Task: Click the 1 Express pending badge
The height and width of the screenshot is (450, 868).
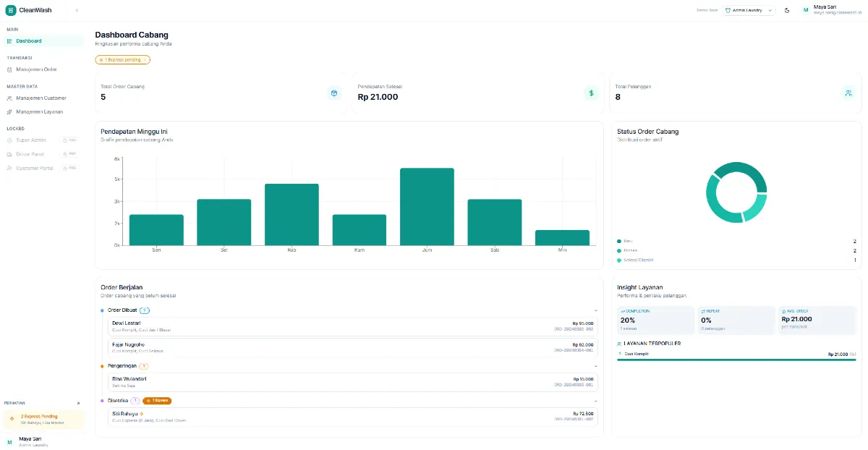Action: tap(123, 60)
